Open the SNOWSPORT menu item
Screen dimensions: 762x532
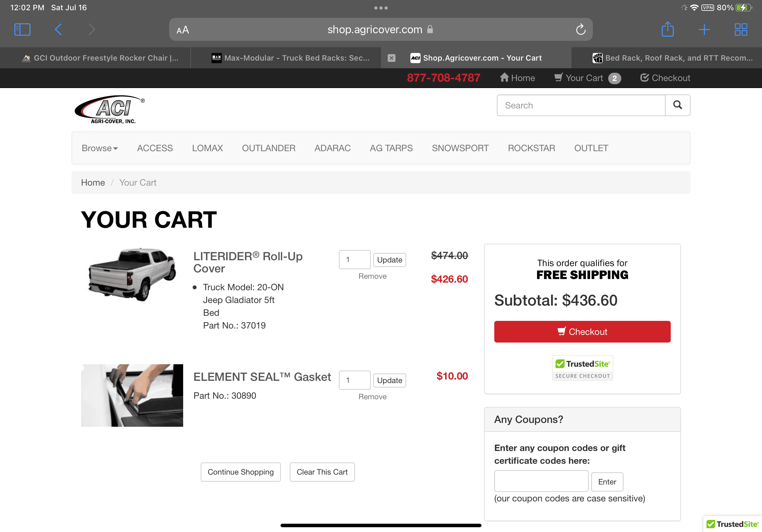(x=460, y=148)
